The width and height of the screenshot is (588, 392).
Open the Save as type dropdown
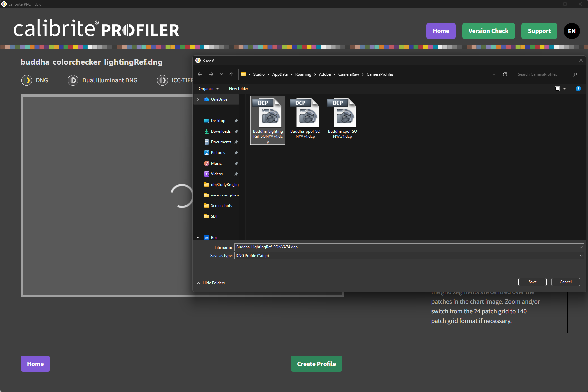[x=409, y=256]
